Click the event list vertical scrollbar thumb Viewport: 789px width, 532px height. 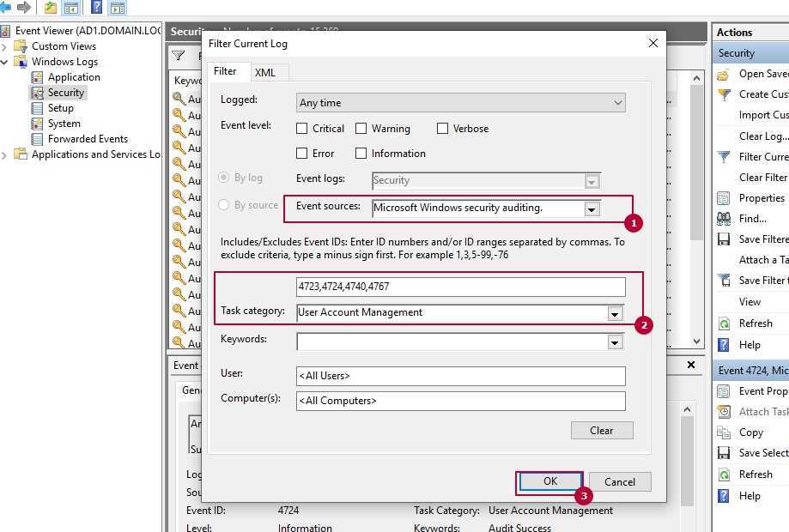[x=696, y=163]
